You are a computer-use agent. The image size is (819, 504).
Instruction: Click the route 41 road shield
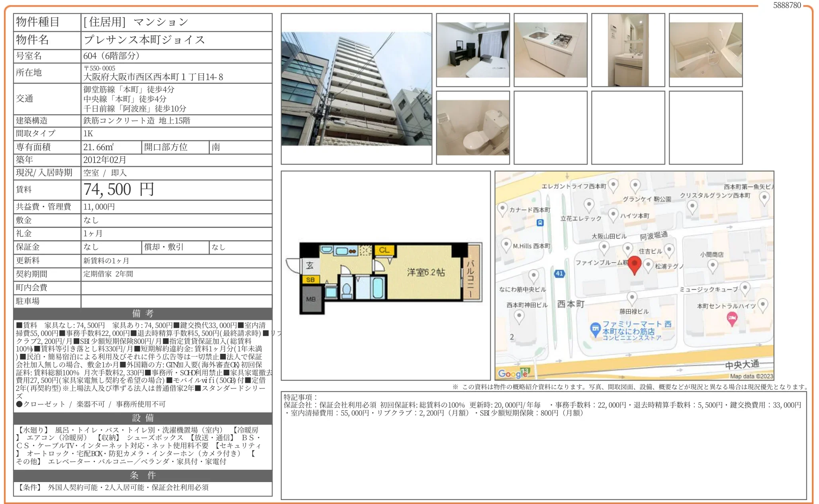click(x=559, y=274)
